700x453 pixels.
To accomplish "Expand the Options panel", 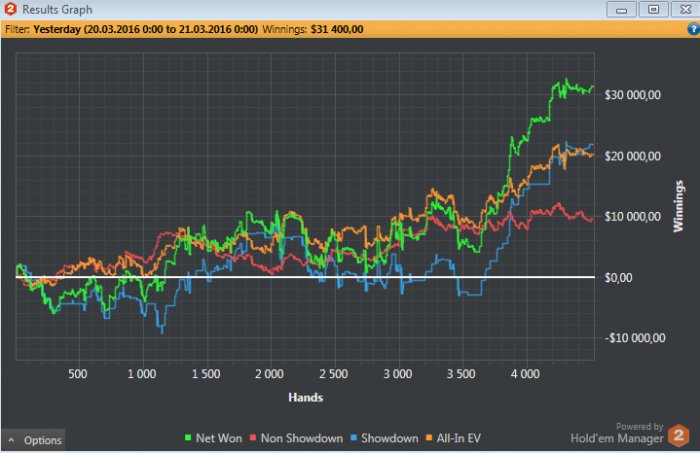I will (33, 440).
